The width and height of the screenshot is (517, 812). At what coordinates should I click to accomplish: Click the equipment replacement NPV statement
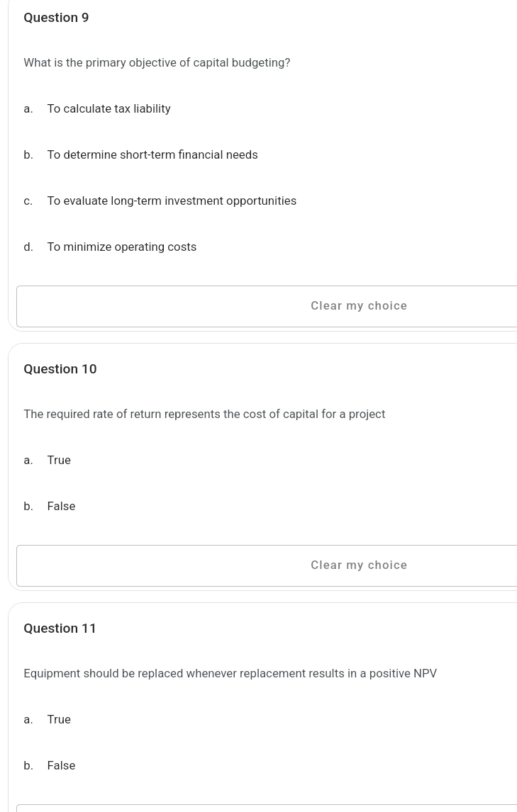(230, 673)
